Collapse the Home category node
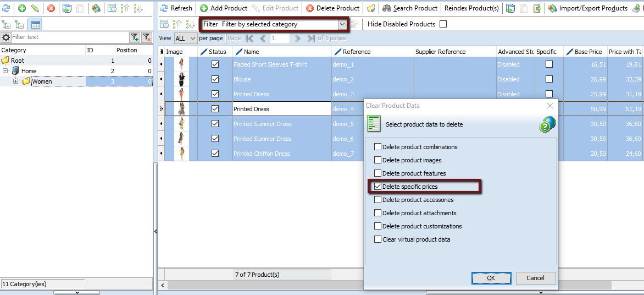The width and height of the screenshot is (644, 295). click(5, 71)
